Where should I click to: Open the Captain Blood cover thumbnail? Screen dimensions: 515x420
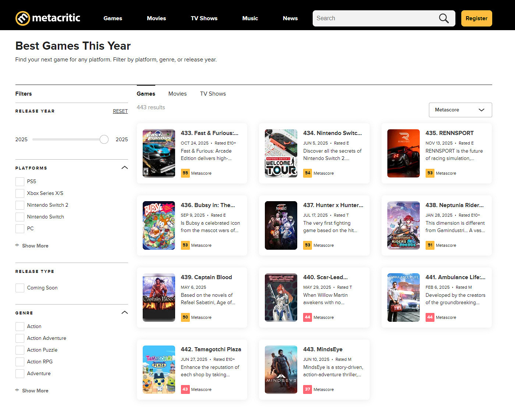159,298
